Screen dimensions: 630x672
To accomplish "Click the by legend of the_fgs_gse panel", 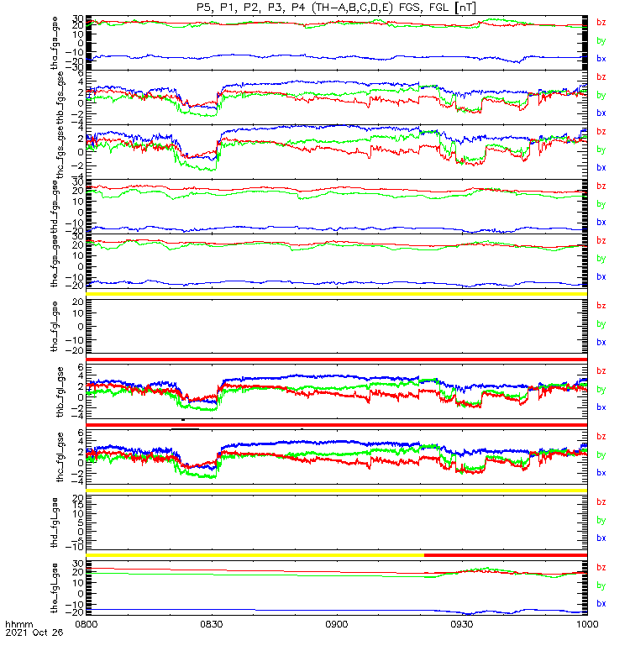I will point(601,259).
